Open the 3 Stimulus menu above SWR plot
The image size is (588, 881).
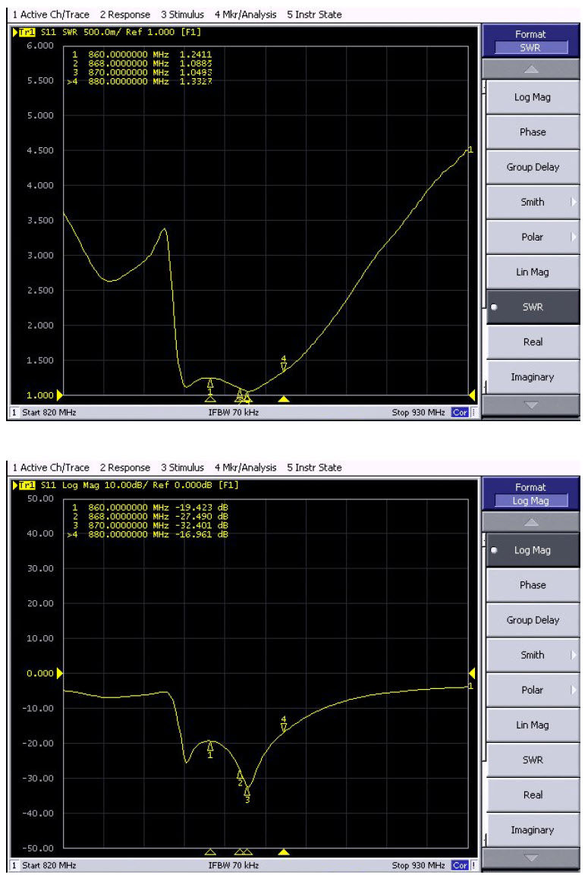coord(182,14)
